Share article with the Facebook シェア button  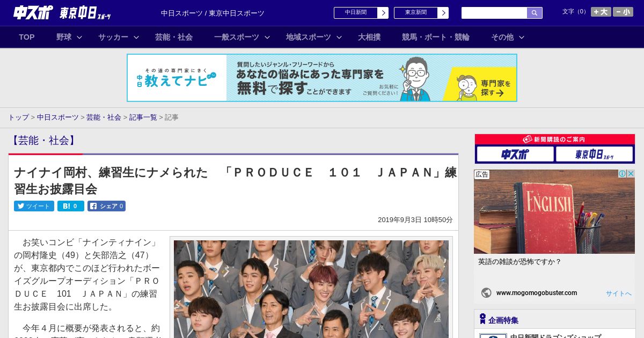(x=106, y=206)
